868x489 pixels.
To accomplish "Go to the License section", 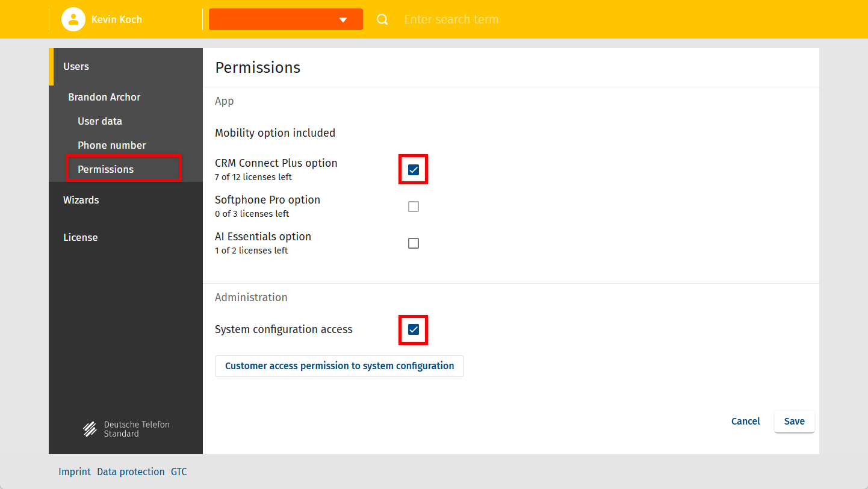I will [81, 237].
